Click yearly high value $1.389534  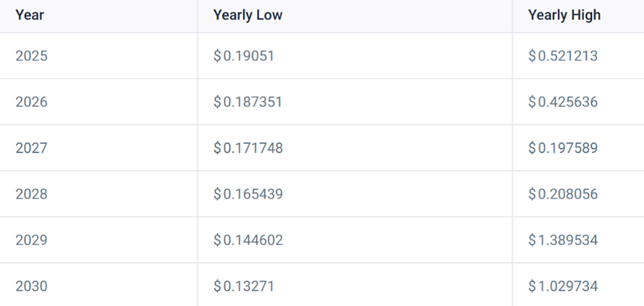(x=562, y=240)
